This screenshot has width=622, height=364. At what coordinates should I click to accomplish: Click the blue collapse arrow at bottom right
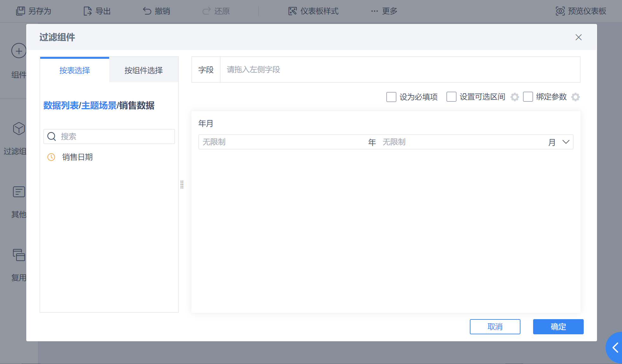pos(615,348)
